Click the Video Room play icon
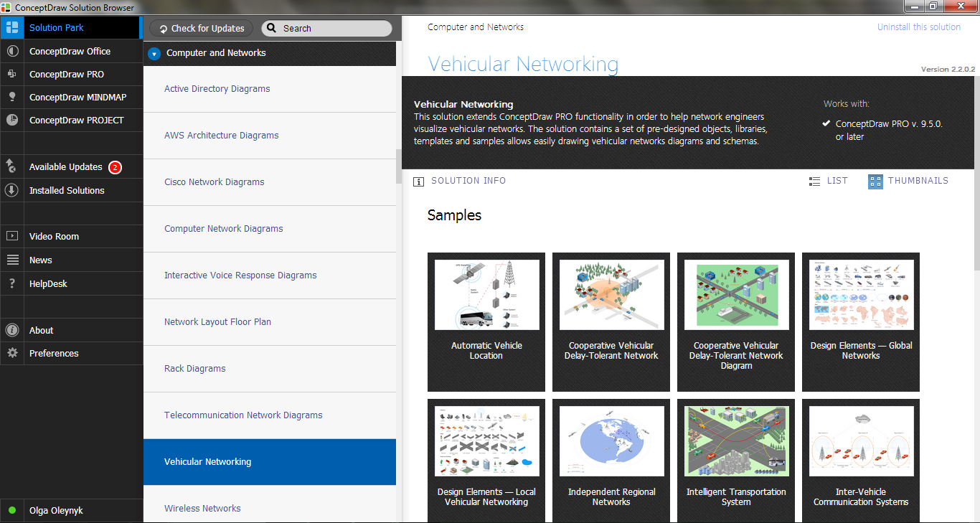 pos(11,236)
